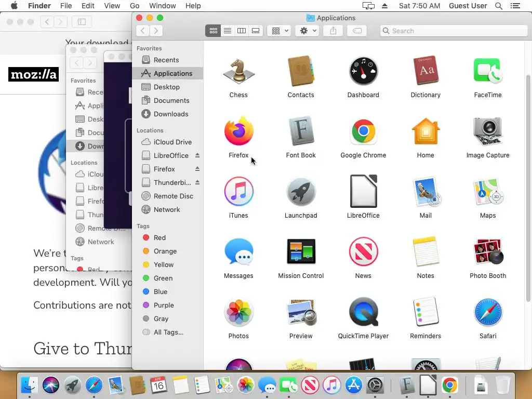Screen dimensions: 532x399
Task: Open the File menu
Action: (x=66, y=6)
